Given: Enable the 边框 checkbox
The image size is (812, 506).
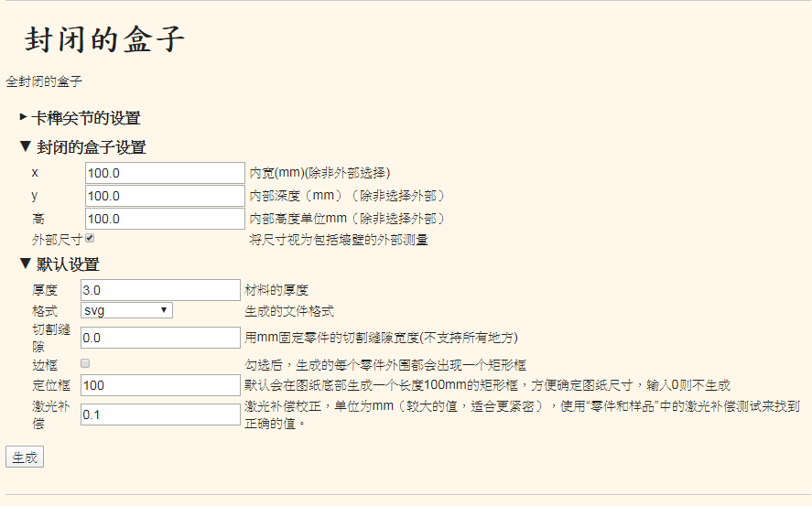Looking at the screenshot, I should coord(85,363).
